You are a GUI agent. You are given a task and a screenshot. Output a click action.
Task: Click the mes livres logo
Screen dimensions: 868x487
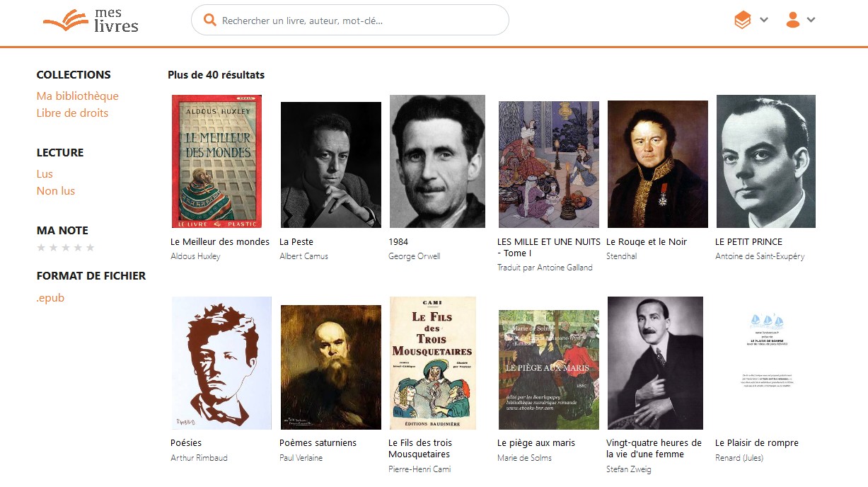pos(91,21)
